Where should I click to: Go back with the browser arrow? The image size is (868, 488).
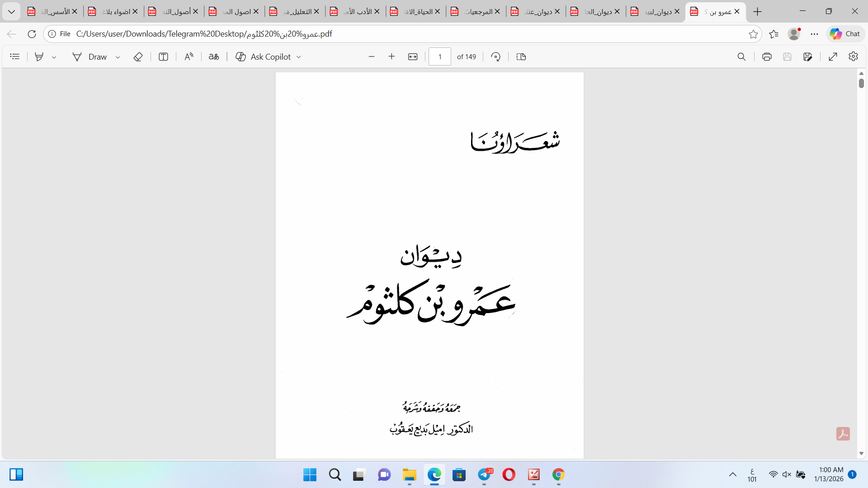click(12, 34)
